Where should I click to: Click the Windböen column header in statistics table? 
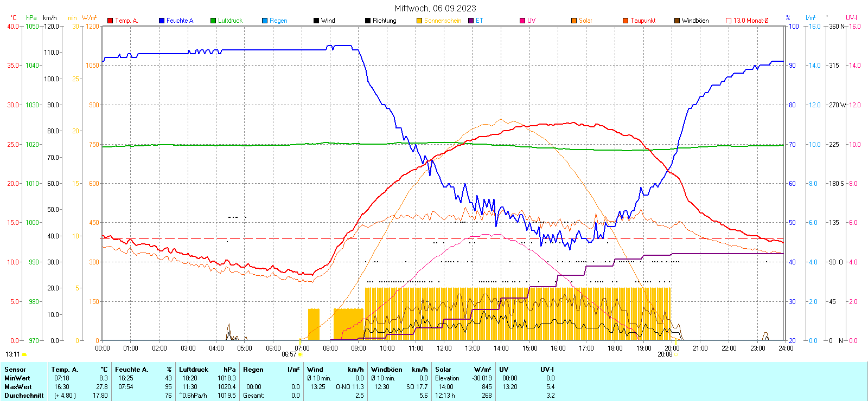[386, 370]
